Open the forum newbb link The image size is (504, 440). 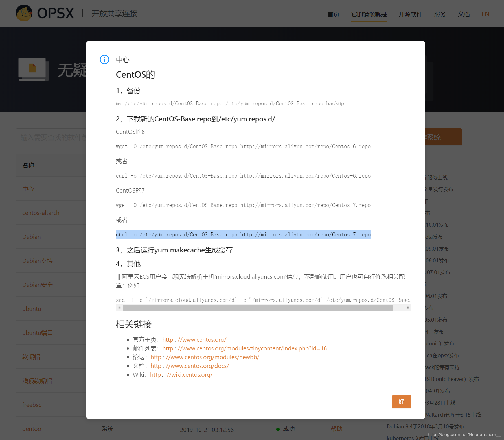[x=205, y=357]
